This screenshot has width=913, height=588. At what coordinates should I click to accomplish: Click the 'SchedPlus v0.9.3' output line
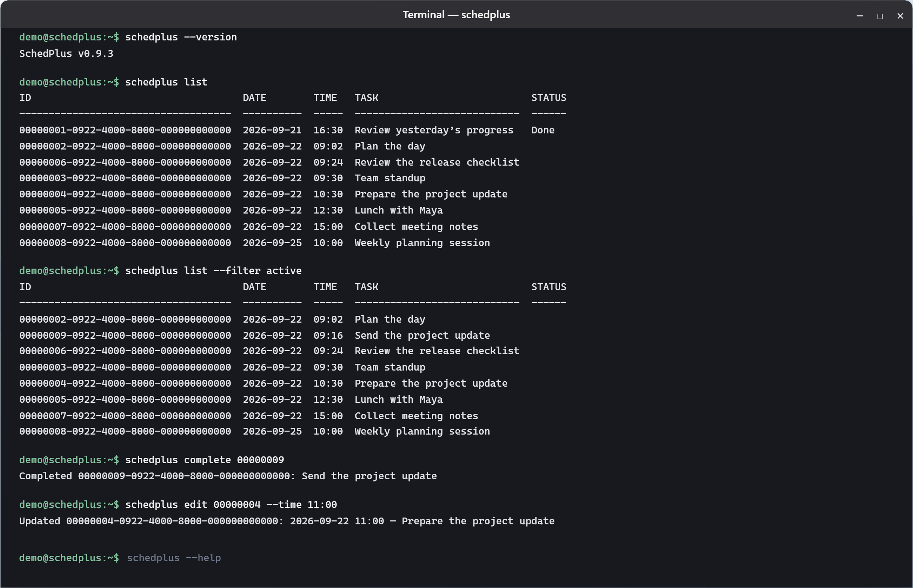pos(67,53)
